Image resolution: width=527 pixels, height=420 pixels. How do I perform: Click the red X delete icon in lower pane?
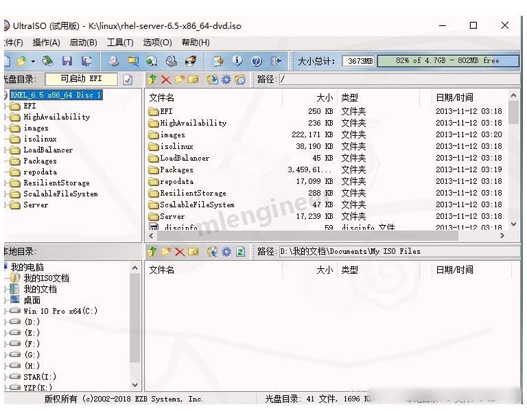(180, 252)
